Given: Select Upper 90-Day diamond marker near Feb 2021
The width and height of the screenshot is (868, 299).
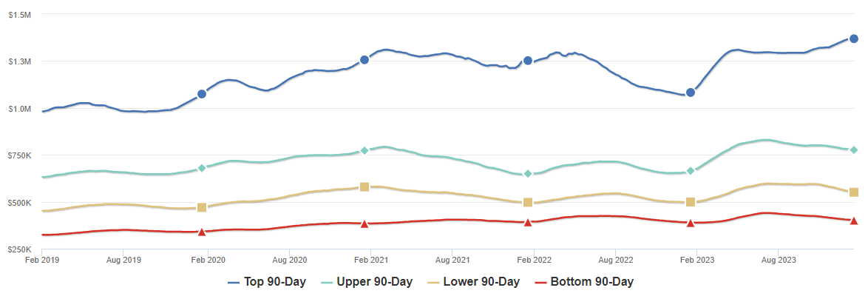Looking at the screenshot, I should pos(365,150).
